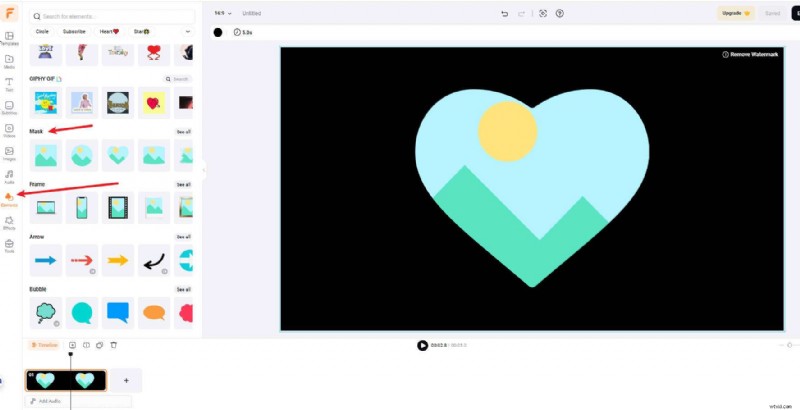Open the Media sidebar panel

coord(9,62)
